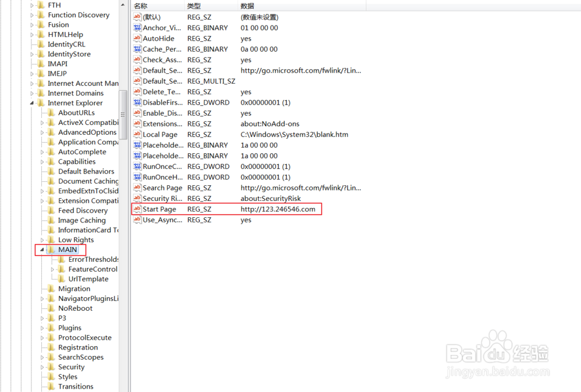
Task: Select the Migration key
Action: click(x=74, y=289)
